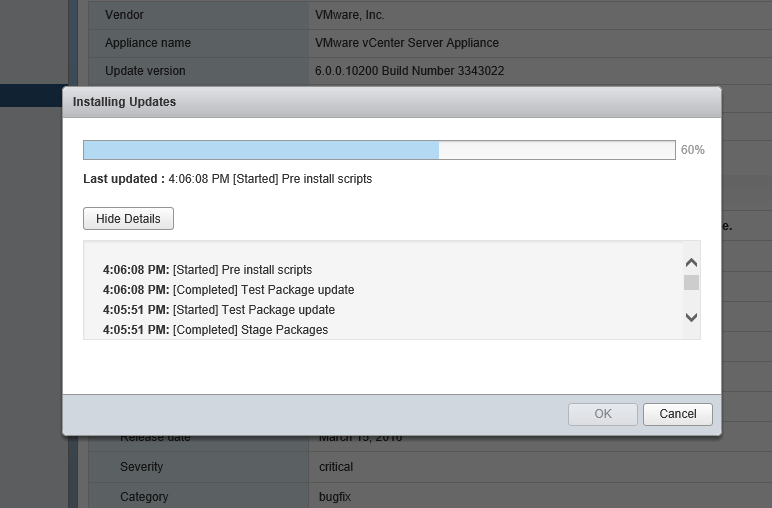Select '[Completed] Stage Packages' log entry
Image resolution: width=772 pixels, height=508 pixels.
click(x=215, y=330)
